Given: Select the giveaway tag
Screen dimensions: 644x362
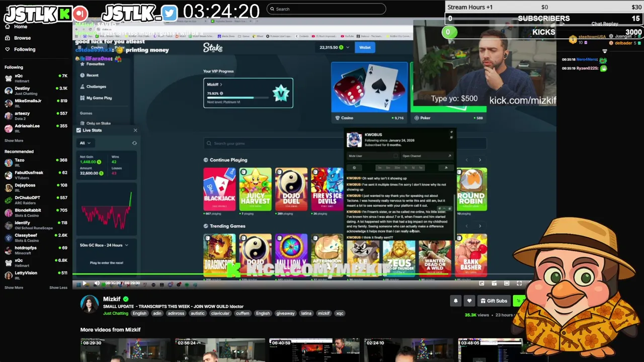Looking at the screenshot, I should point(285,313).
